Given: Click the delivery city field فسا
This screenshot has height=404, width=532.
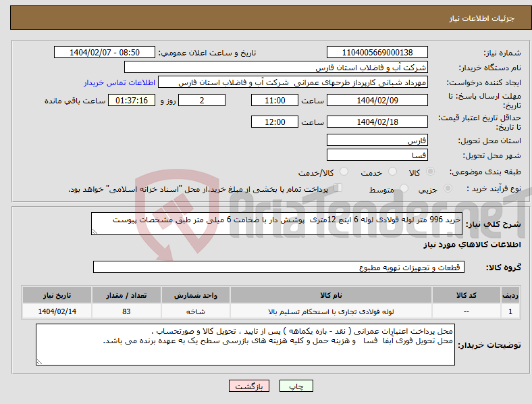Looking at the screenshot, I should (x=377, y=155).
